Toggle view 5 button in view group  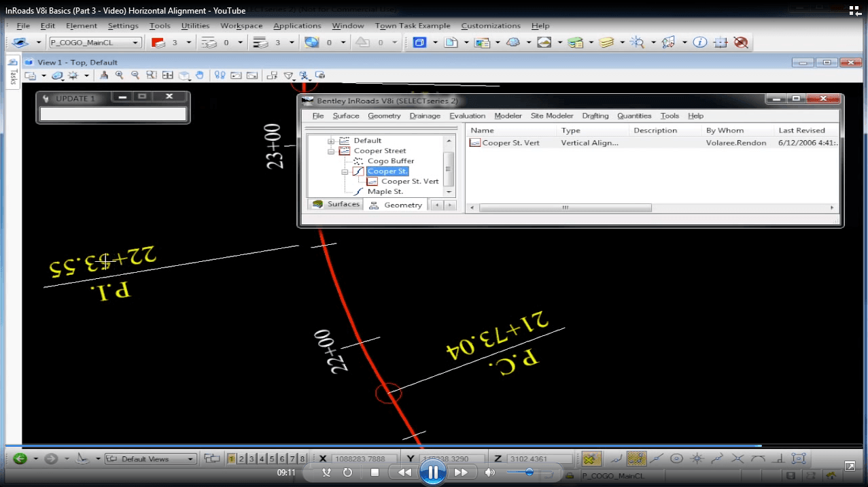272,459
